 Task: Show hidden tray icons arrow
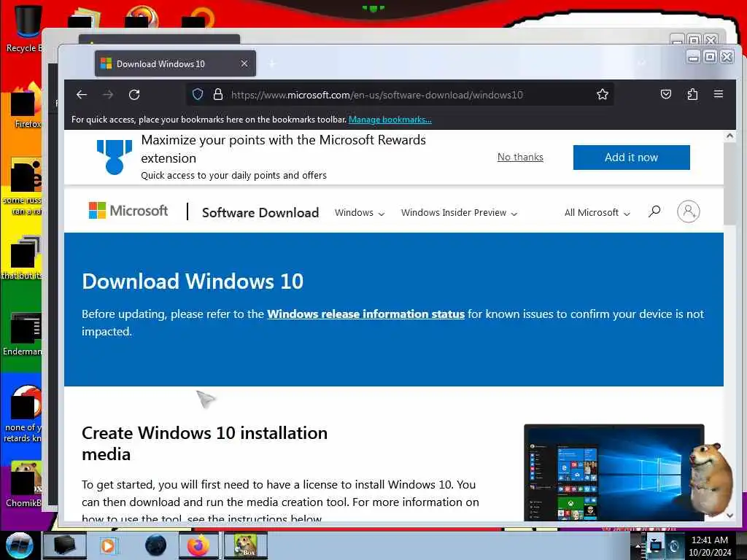pos(638,545)
